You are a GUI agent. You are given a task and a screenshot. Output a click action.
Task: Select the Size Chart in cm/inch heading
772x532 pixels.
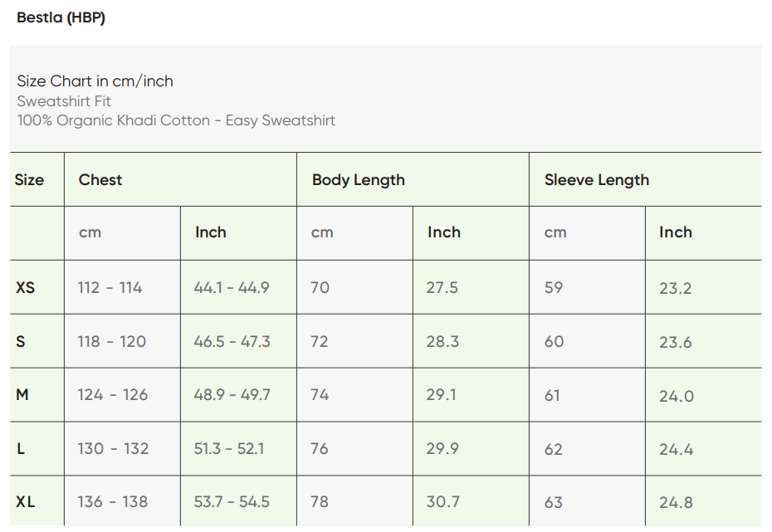click(x=95, y=81)
